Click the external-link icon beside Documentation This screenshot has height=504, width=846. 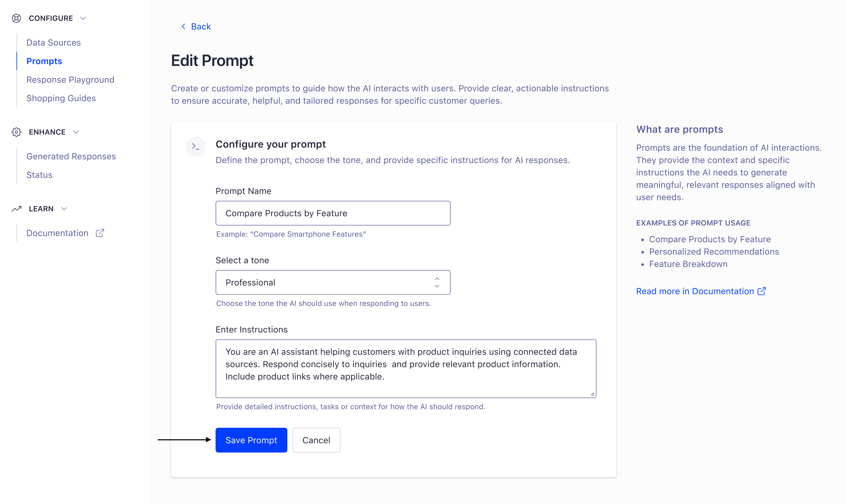pyautogui.click(x=100, y=233)
